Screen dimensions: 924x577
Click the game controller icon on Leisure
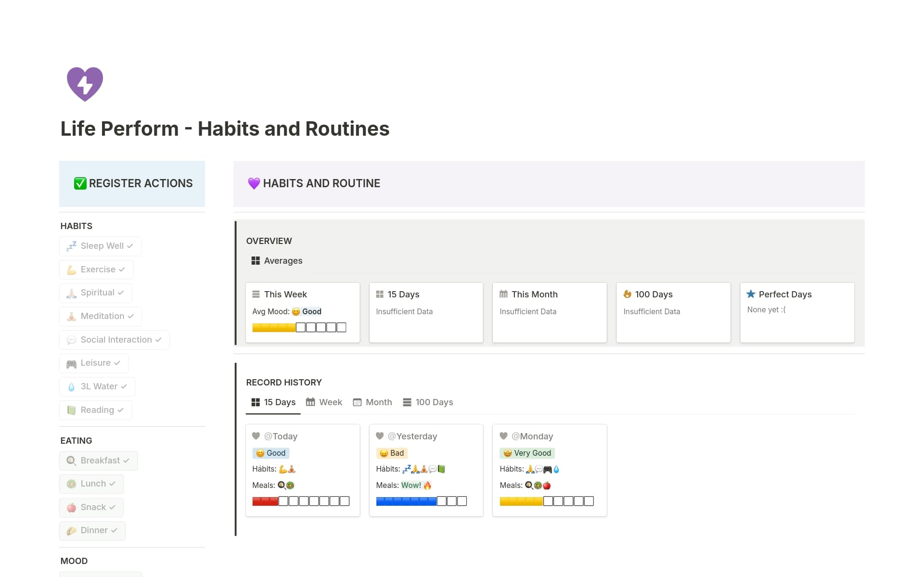[71, 363]
